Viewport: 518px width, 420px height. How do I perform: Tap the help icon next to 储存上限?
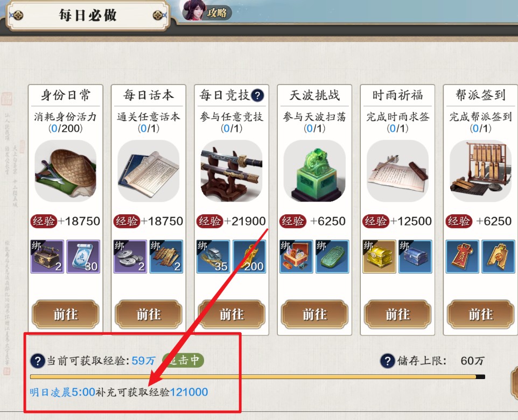pyautogui.click(x=388, y=361)
